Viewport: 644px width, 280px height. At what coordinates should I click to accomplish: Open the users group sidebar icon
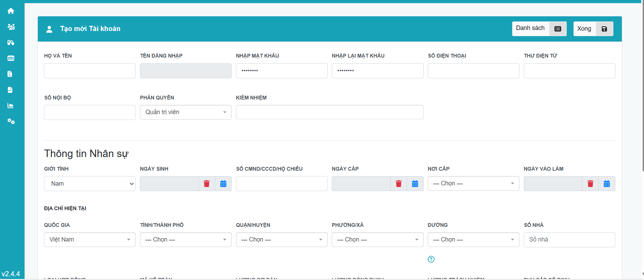[11, 27]
